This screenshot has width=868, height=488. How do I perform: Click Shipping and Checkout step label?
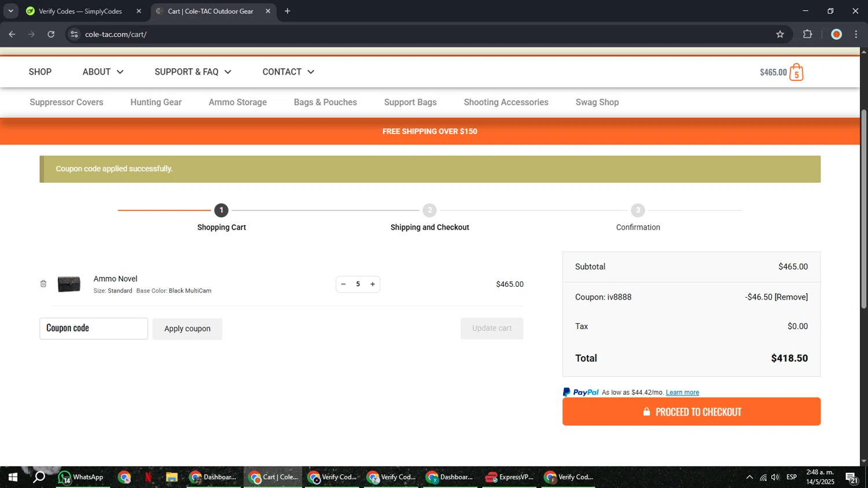[x=430, y=227]
